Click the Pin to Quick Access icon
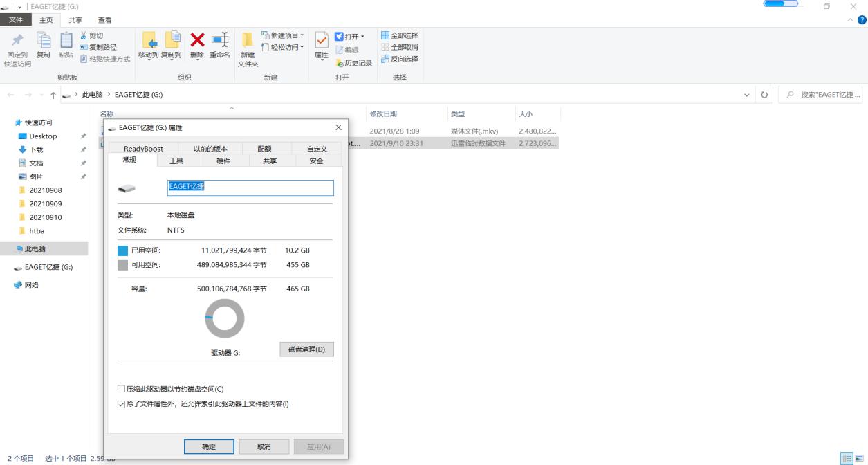The width and height of the screenshot is (868, 465). [x=18, y=40]
